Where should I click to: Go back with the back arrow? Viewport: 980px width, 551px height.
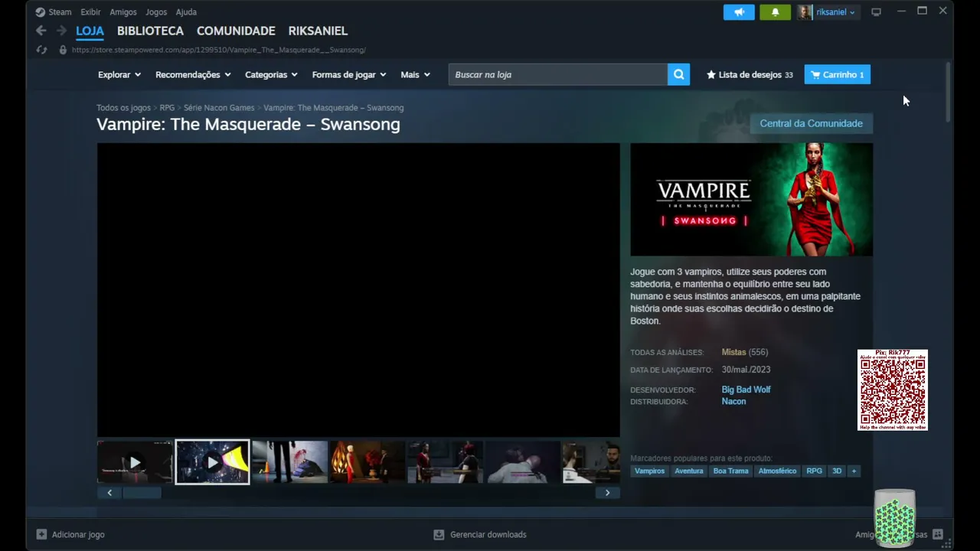[x=41, y=31]
